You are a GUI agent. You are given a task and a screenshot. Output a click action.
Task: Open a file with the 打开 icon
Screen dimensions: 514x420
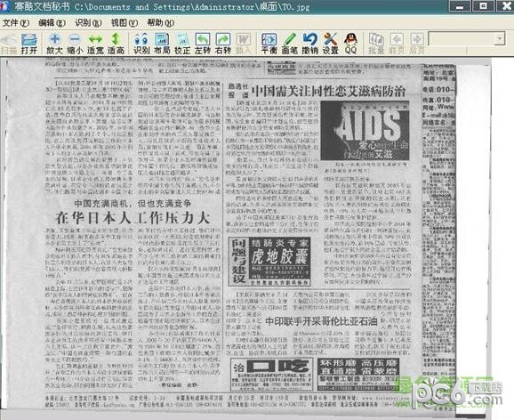[x=28, y=44]
